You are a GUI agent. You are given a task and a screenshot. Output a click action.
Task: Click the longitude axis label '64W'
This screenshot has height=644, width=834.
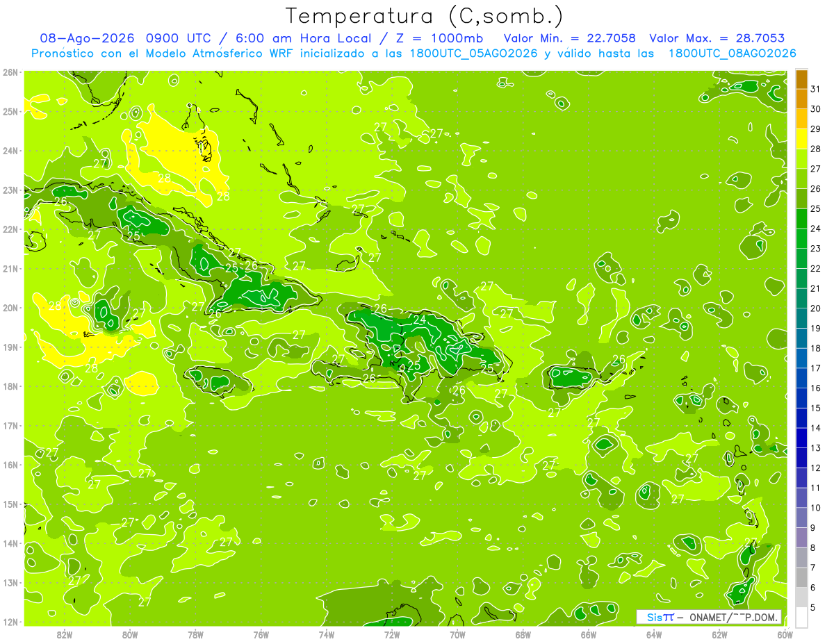(x=654, y=634)
